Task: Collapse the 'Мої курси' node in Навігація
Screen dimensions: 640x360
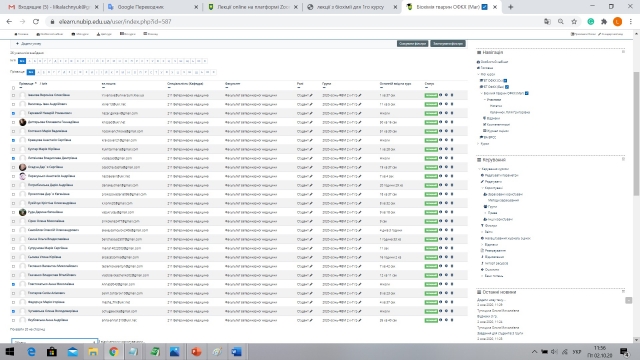Action: tap(479, 74)
